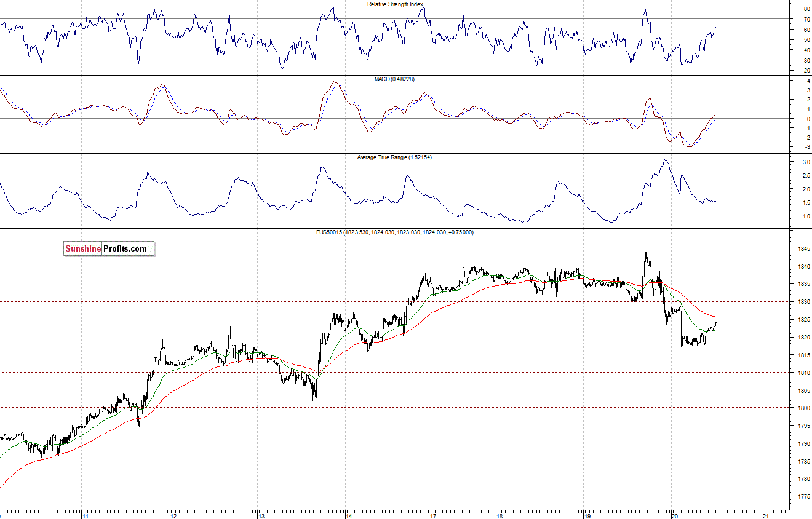Select date 20 on the time axis
Viewport: 812px width, 519px height.
[674, 515]
